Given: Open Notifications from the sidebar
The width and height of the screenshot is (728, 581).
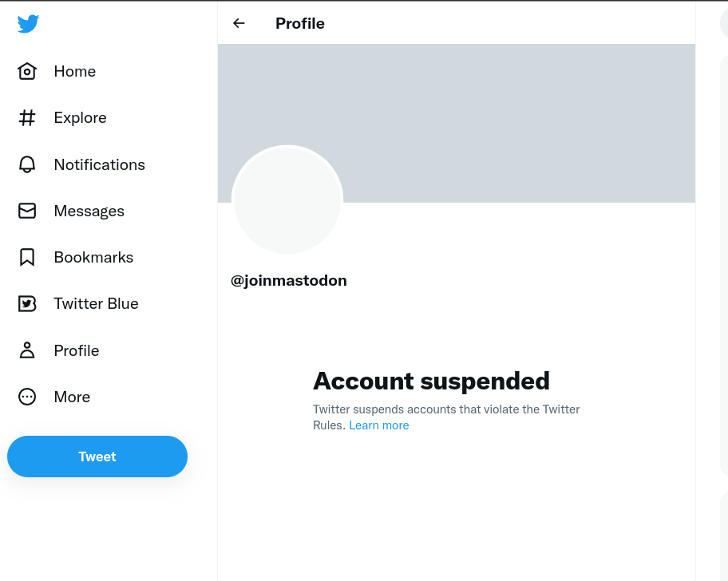Looking at the screenshot, I should coord(99,164).
